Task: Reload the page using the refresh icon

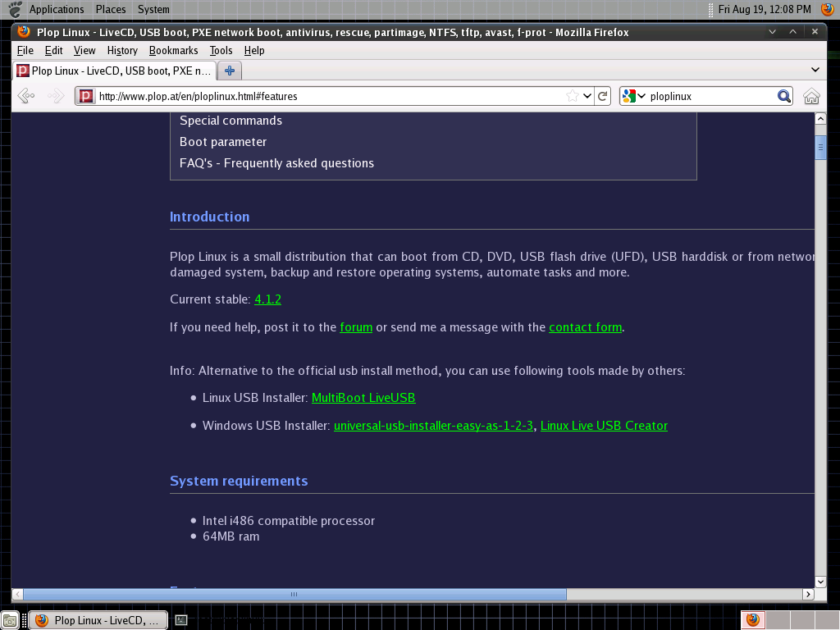Action: (602, 96)
